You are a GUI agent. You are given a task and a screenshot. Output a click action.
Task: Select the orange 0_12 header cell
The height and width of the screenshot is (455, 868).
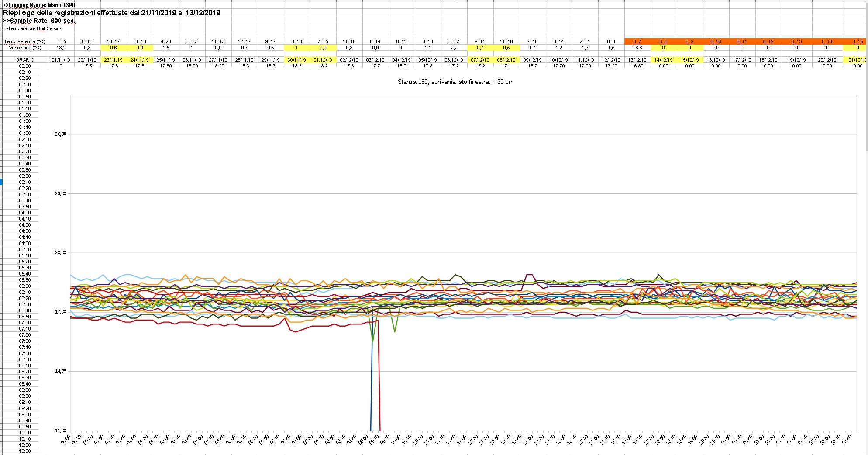[x=768, y=42]
